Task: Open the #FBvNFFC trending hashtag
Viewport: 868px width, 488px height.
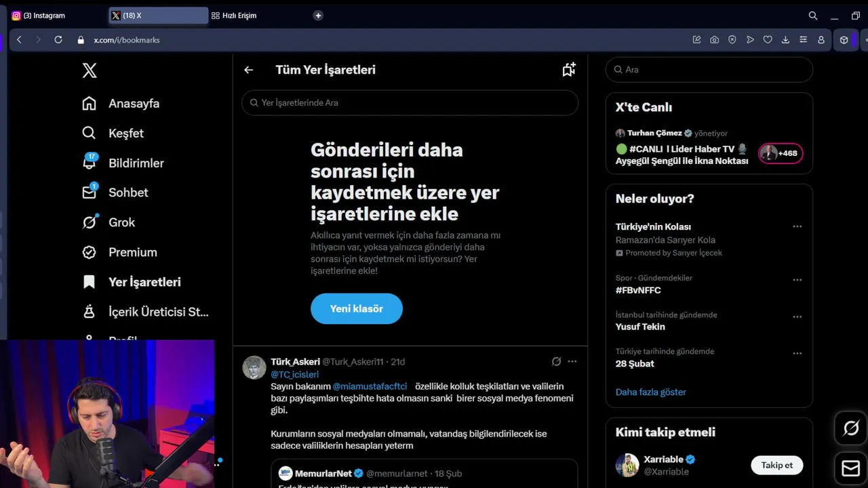Action: 638,290
